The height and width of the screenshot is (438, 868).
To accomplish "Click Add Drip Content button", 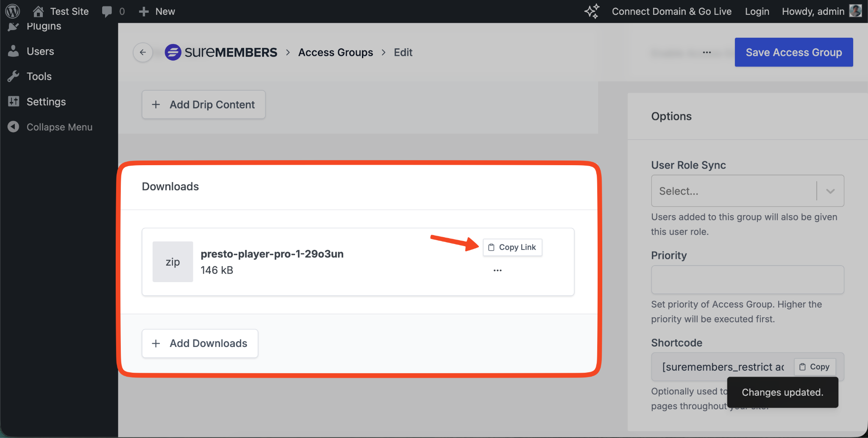I will coord(203,105).
